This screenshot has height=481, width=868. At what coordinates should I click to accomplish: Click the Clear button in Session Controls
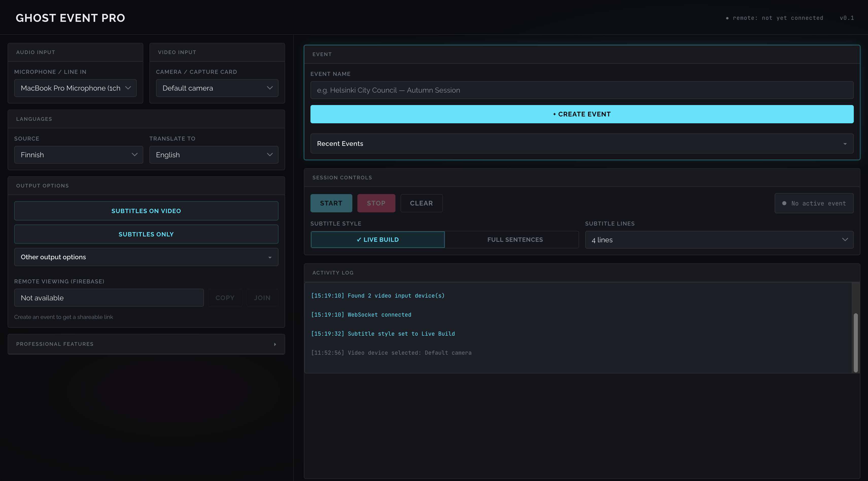click(x=422, y=203)
